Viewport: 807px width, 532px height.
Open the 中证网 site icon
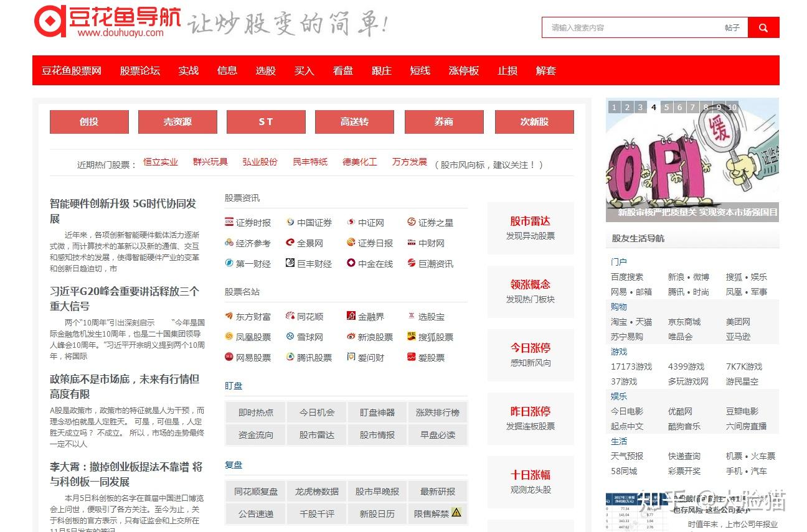(351, 222)
